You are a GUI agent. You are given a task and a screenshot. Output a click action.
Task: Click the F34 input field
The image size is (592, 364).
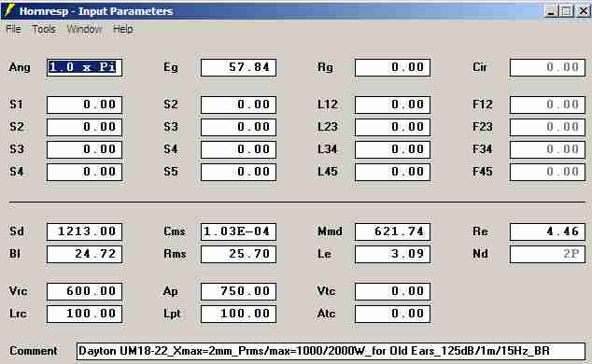[547, 149]
